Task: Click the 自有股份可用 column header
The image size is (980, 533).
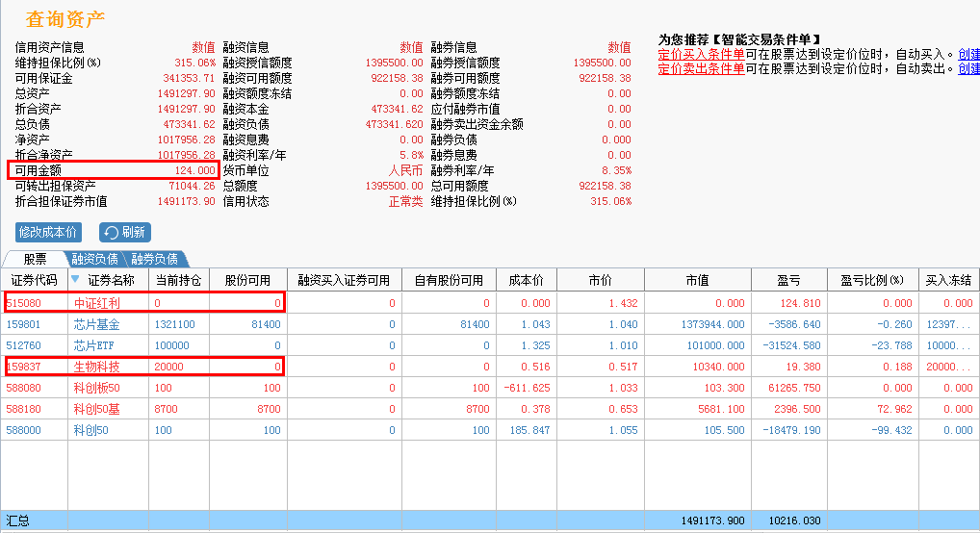Action: 449,280
